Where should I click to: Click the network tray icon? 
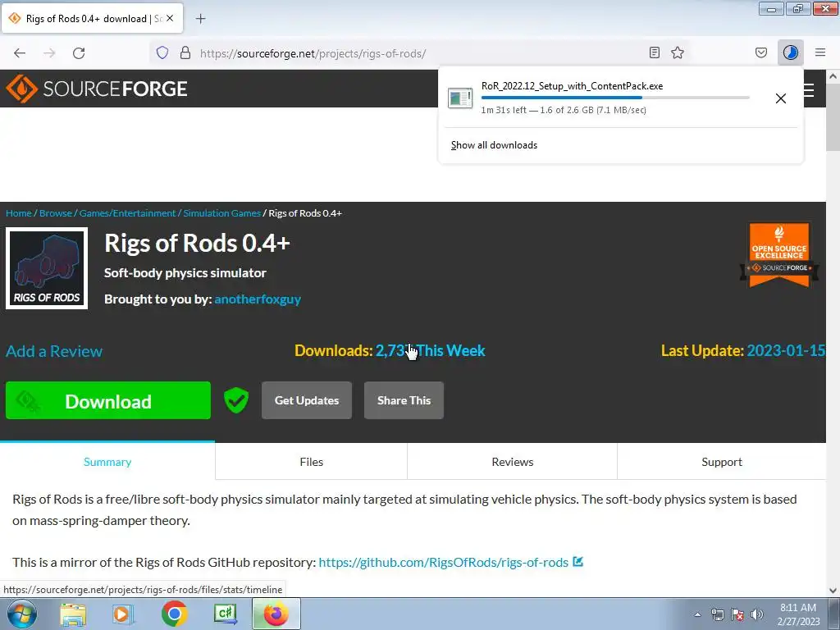point(717,614)
